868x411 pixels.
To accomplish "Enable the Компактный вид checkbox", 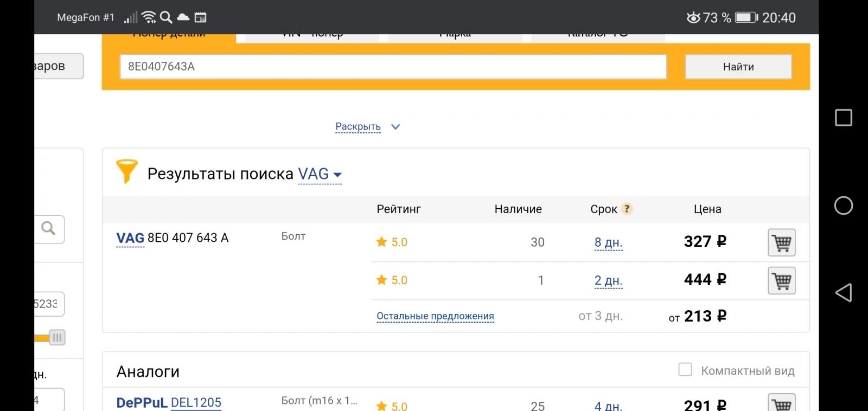I will click(685, 370).
